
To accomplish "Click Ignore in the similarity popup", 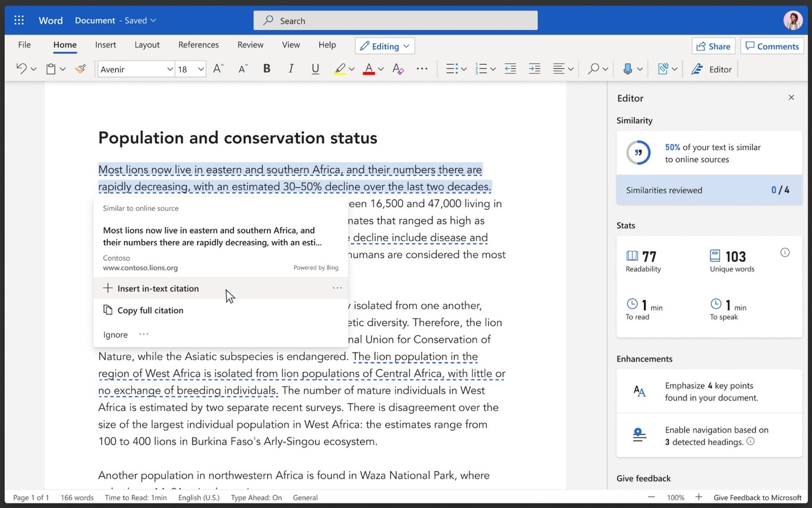I will (115, 335).
